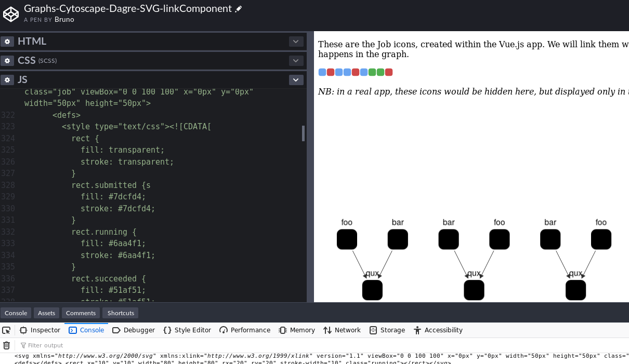Viewport: 629px width, 364px height.
Task: Open the HTML panel settings gear
Action: [7, 41]
